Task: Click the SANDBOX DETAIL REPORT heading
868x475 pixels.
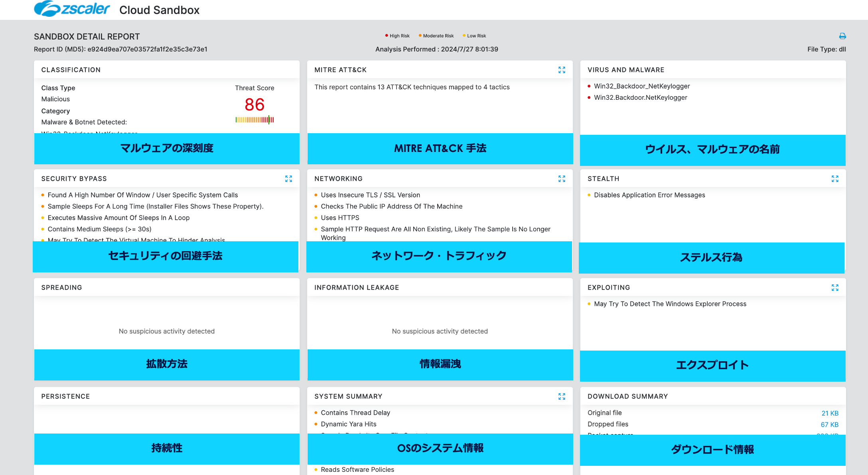Action: tap(87, 36)
